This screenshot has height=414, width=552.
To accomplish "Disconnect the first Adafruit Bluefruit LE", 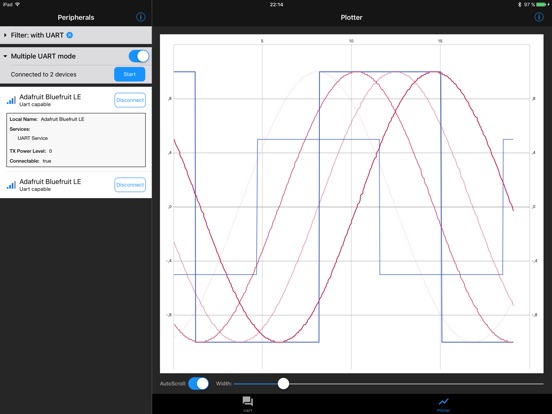I will click(130, 100).
